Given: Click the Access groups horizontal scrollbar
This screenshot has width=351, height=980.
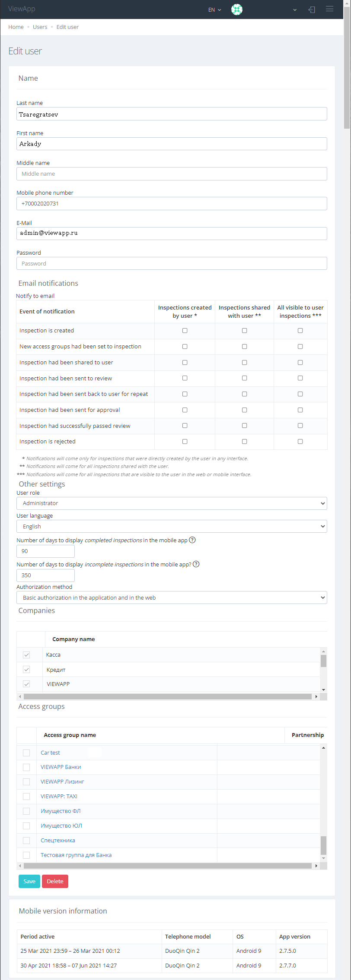Looking at the screenshot, I should pyautogui.click(x=168, y=866).
